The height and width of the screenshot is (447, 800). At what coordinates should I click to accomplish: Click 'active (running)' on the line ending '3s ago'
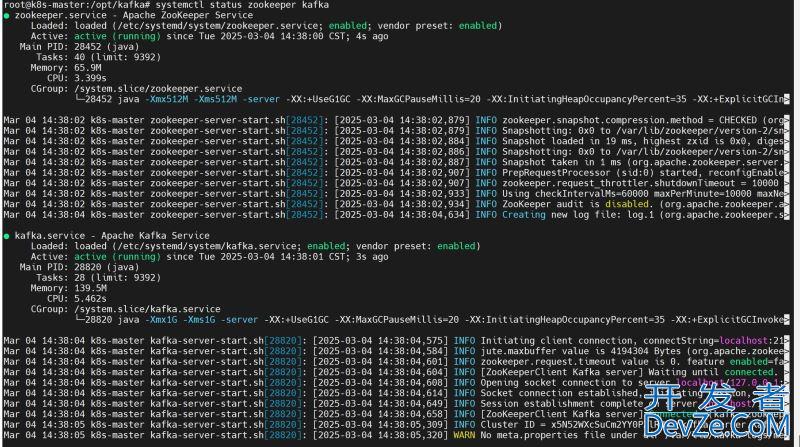[117, 257]
